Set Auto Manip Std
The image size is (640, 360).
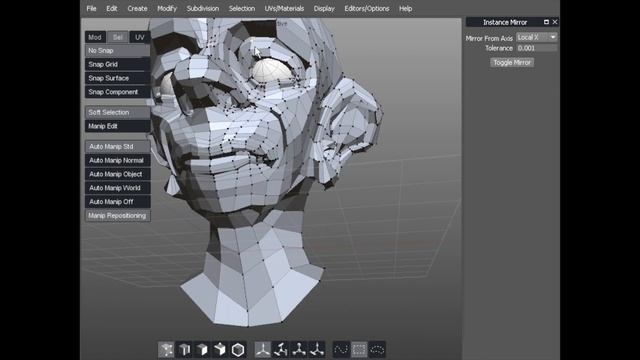pyautogui.click(x=118, y=147)
